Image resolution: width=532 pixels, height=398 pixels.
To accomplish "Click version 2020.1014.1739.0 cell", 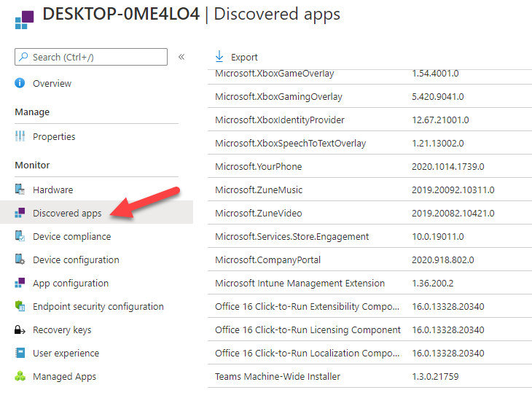I will tap(448, 167).
